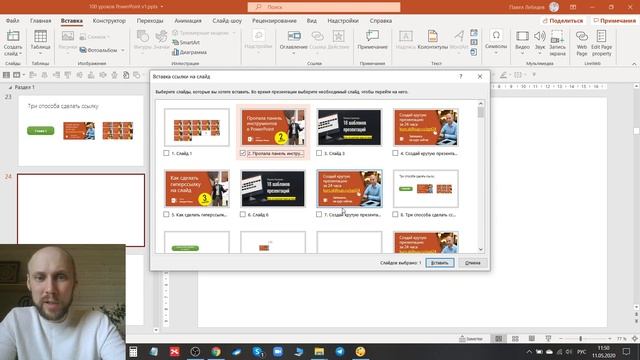Click the dialog help question mark

(x=461, y=76)
